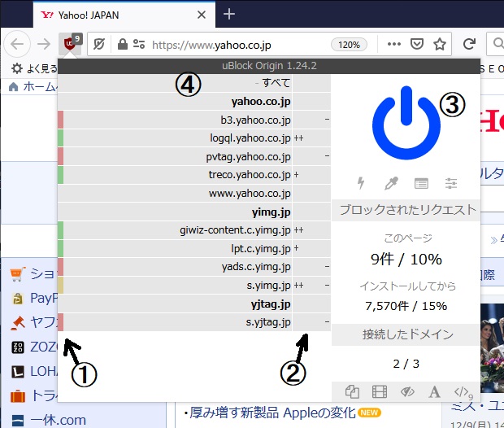504x428 pixels.
Task: Click the 120% zoom level badge
Action: pyautogui.click(x=349, y=45)
